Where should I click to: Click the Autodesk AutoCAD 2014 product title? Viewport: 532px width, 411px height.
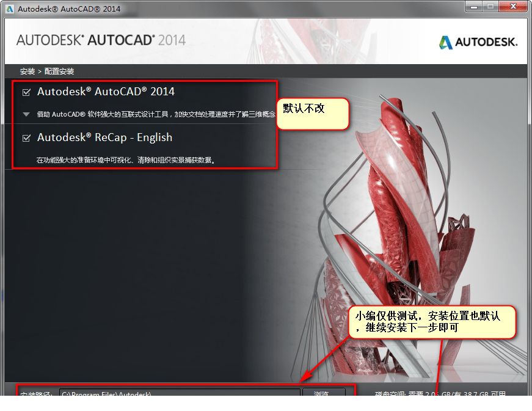pyautogui.click(x=106, y=92)
